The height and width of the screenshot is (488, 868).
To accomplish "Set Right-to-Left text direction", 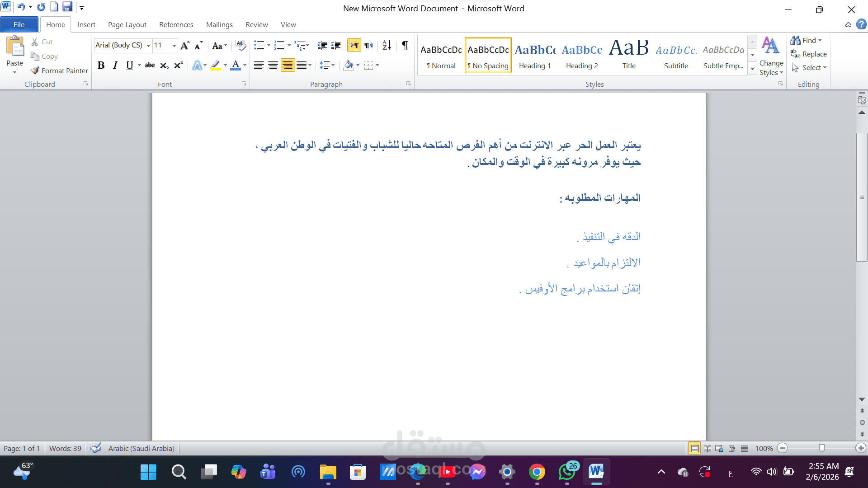I will [369, 45].
